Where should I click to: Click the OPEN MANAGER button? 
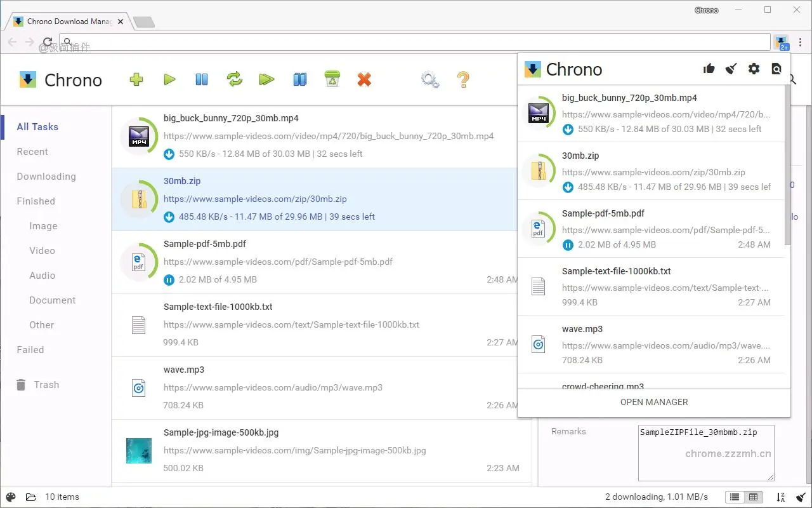tap(653, 402)
